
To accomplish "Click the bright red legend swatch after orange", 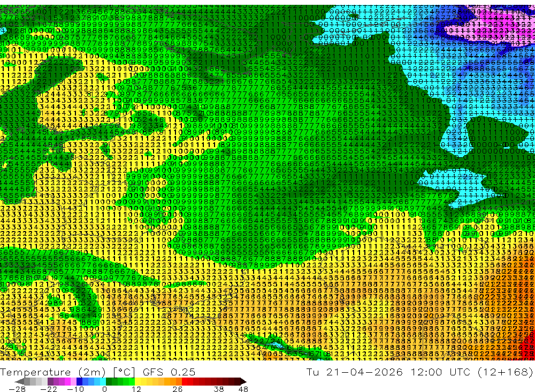I will coord(185,381).
